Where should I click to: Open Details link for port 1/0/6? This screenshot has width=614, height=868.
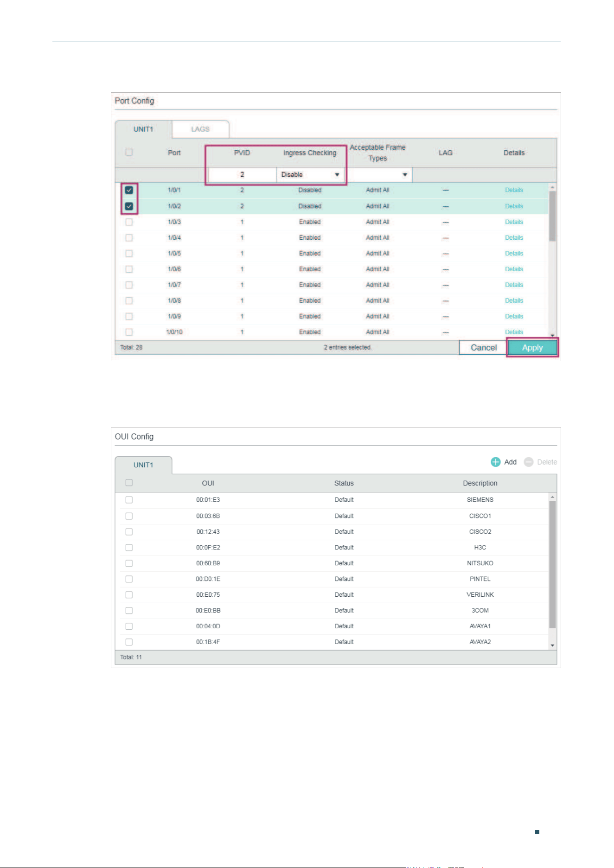[x=514, y=269]
